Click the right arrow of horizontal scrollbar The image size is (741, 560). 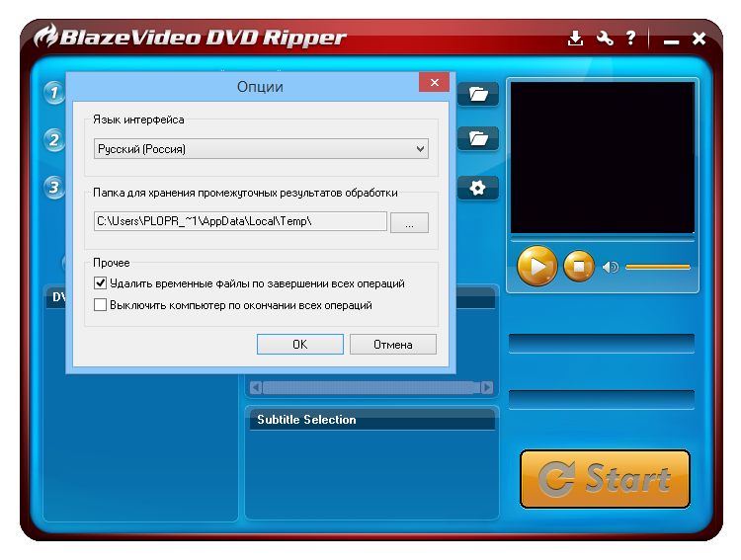pos(487,387)
